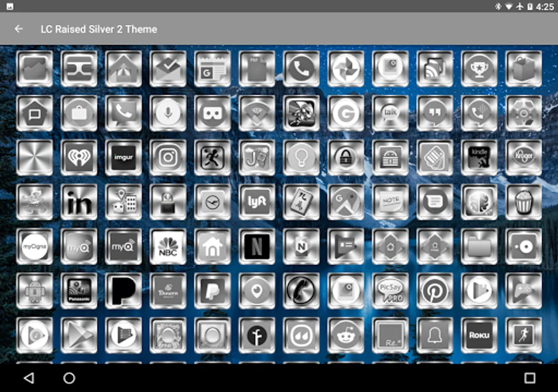
Task: Select the popcorn bucket icon
Action: pos(524,202)
